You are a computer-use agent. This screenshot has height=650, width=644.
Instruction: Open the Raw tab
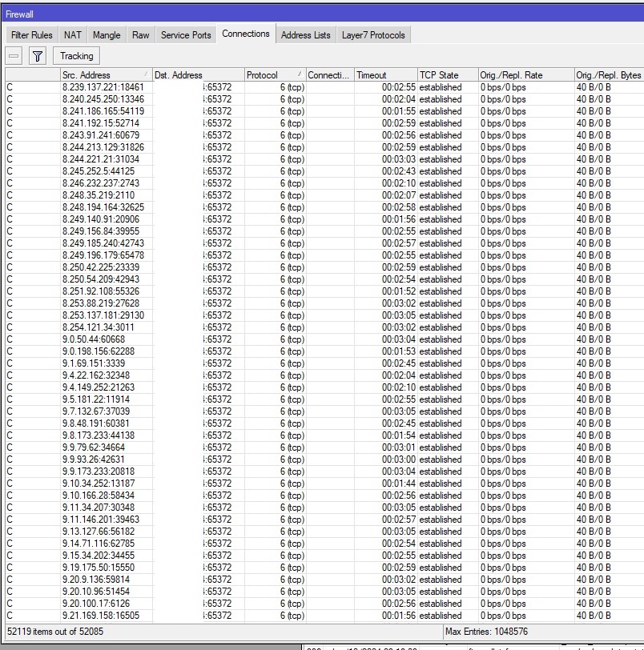(x=141, y=35)
